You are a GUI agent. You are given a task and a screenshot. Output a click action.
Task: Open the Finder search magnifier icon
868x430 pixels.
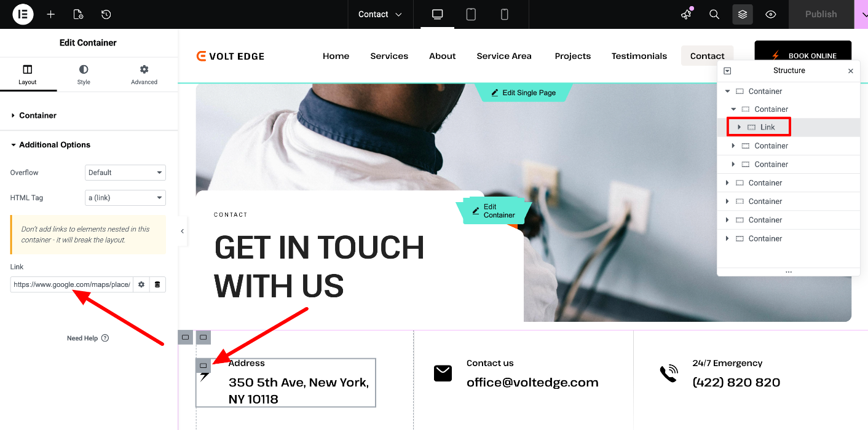click(714, 14)
